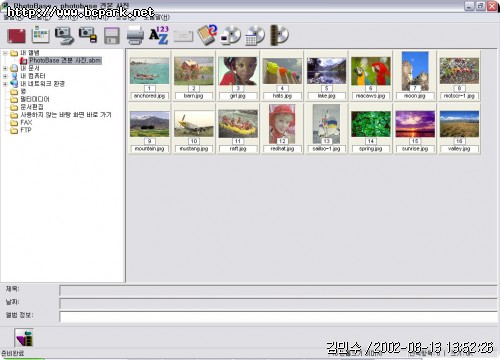Select the 문서편집 folder
Viewport: 500px width, 360px height.
pyautogui.click(x=32, y=107)
